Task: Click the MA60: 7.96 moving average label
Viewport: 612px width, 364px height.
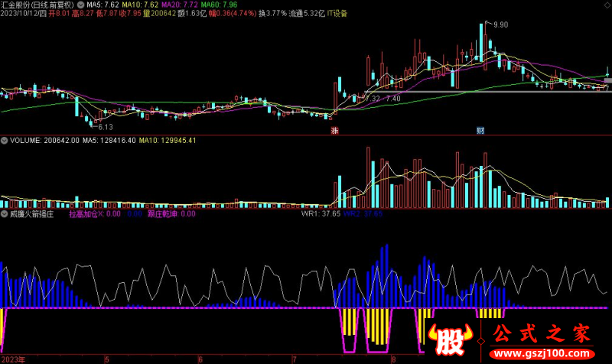Action: pyautogui.click(x=219, y=5)
